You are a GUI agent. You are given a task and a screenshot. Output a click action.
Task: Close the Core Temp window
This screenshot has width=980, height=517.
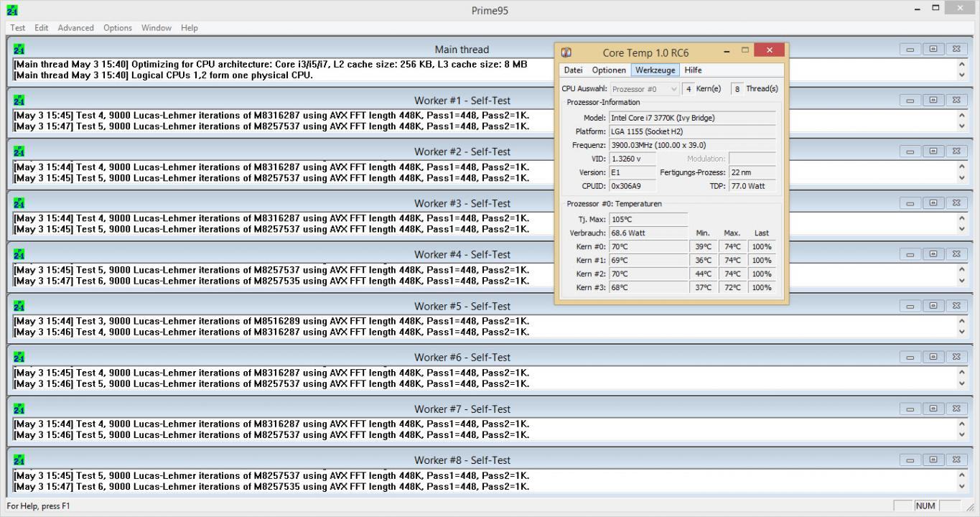[x=770, y=50]
